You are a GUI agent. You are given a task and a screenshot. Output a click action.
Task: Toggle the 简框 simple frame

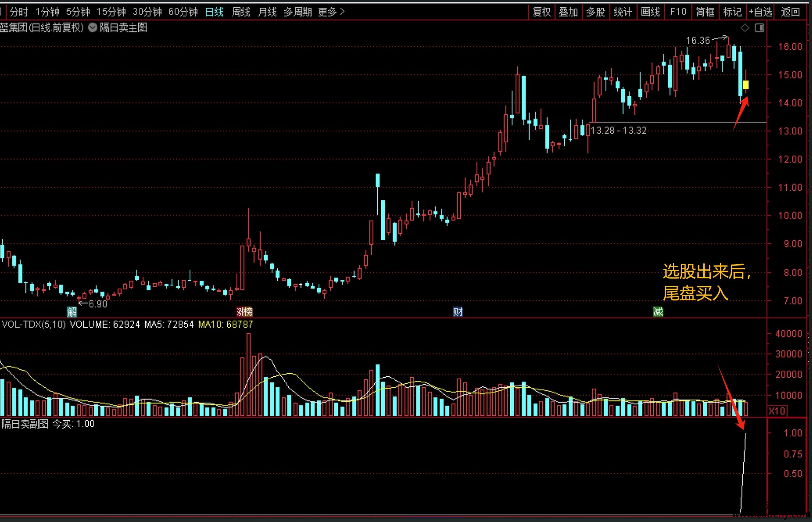coord(705,12)
